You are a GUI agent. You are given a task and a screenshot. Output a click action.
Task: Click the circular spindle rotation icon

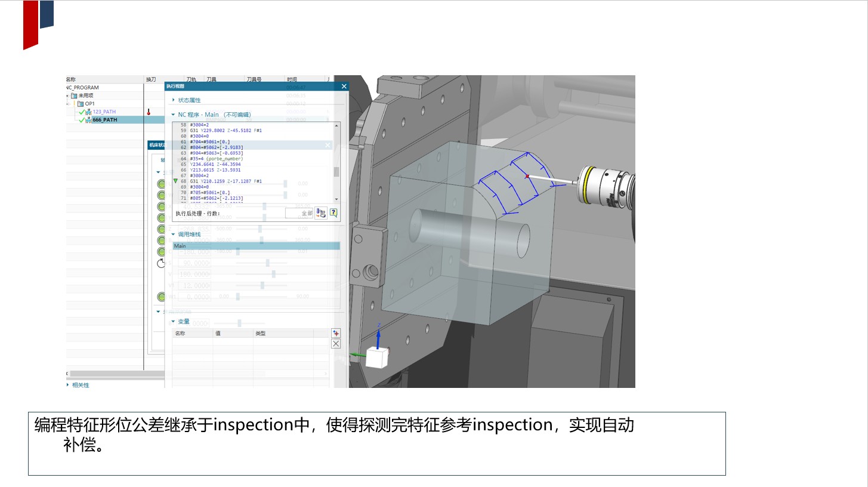coord(160,263)
